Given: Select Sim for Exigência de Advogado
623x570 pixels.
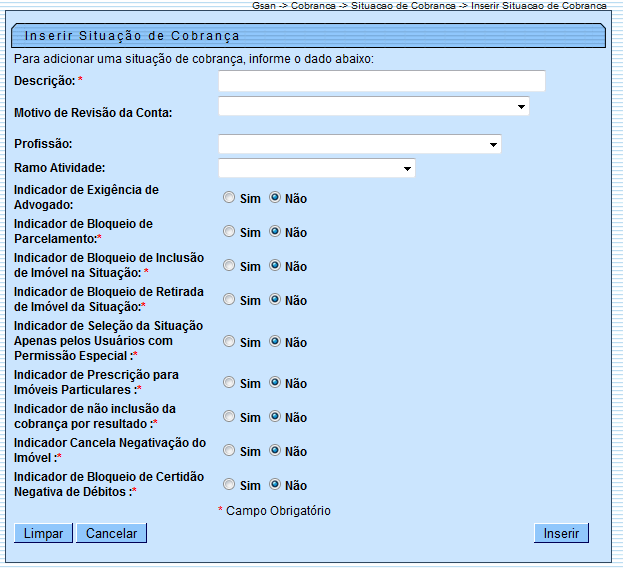Looking at the screenshot, I should tap(229, 198).
